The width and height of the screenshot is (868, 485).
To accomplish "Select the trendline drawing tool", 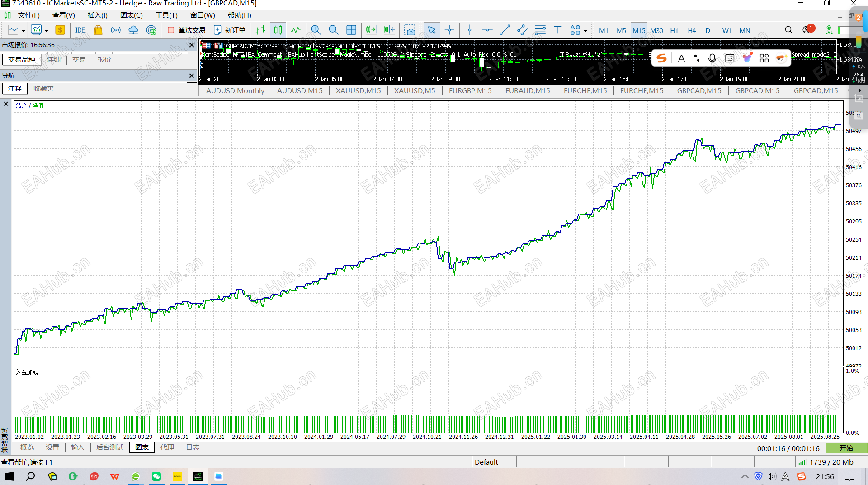I will pyautogui.click(x=505, y=30).
